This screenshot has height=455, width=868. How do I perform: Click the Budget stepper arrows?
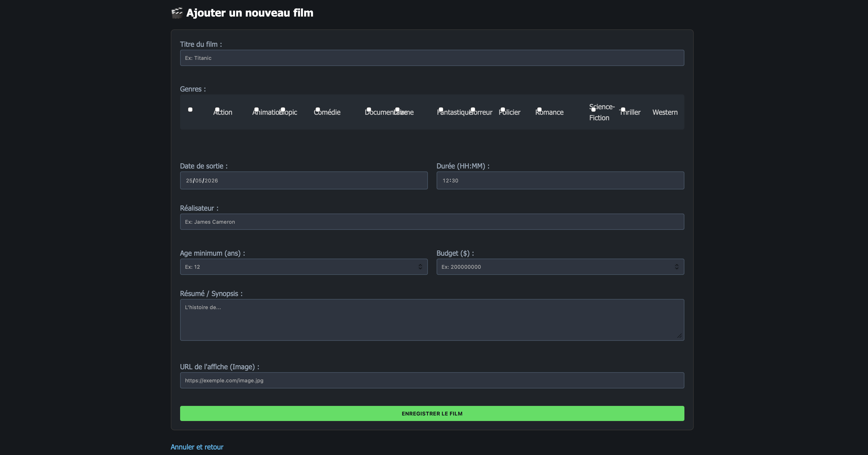pos(677,267)
